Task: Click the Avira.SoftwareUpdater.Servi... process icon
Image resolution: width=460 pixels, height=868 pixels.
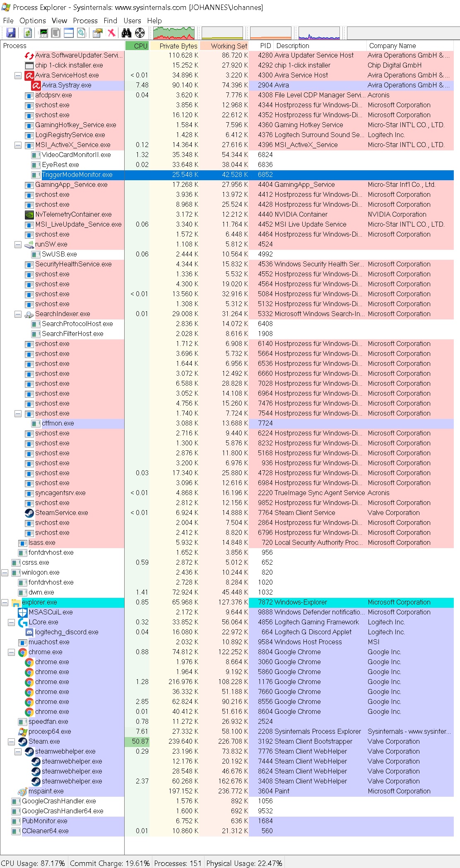Action: 29,56
